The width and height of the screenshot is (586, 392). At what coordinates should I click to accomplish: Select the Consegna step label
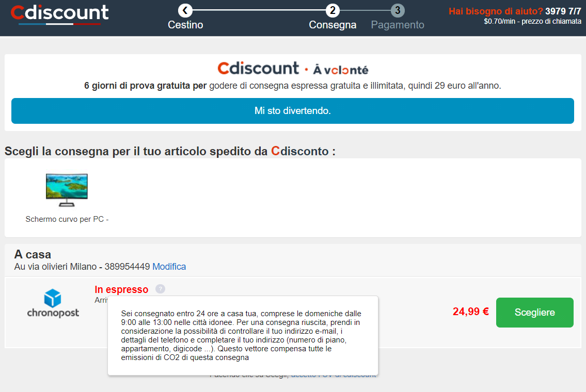point(332,25)
